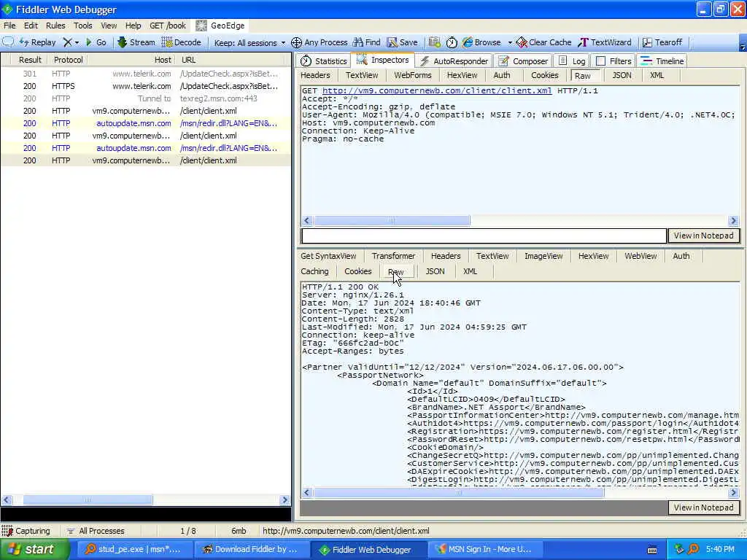Click the lower View in Notepad button
The width and height of the screenshot is (747, 560).
(x=704, y=507)
